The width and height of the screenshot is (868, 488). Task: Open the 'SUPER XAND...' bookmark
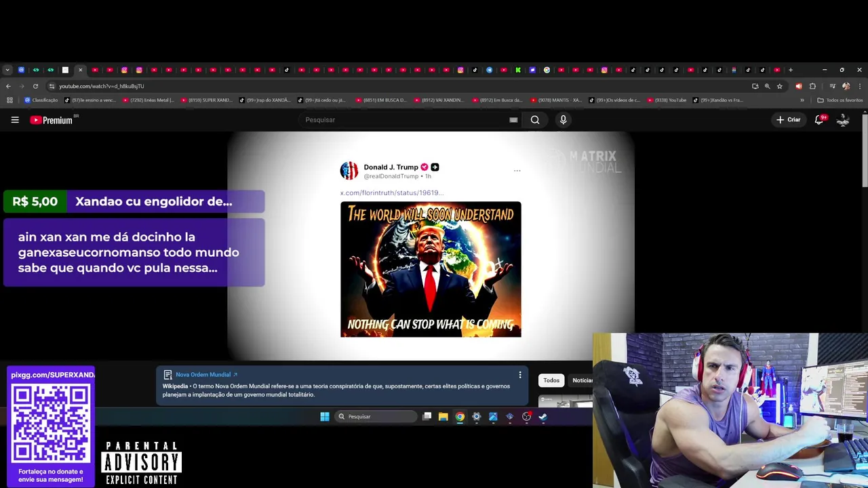[207, 100]
